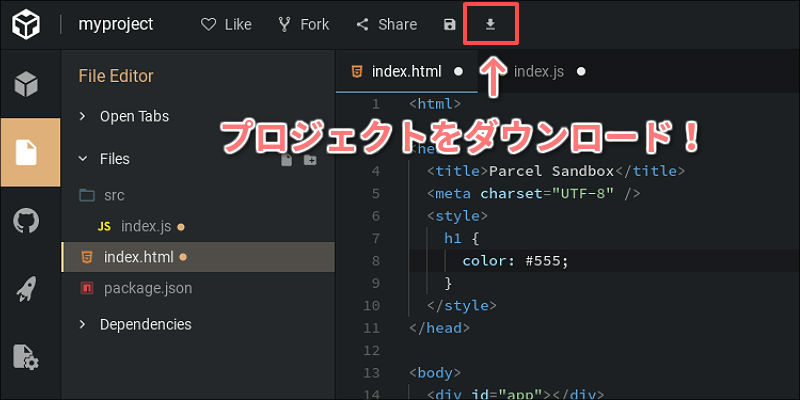The width and height of the screenshot is (800, 400).
Task: Like the sandbox with heart button
Action: pos(226,24)
